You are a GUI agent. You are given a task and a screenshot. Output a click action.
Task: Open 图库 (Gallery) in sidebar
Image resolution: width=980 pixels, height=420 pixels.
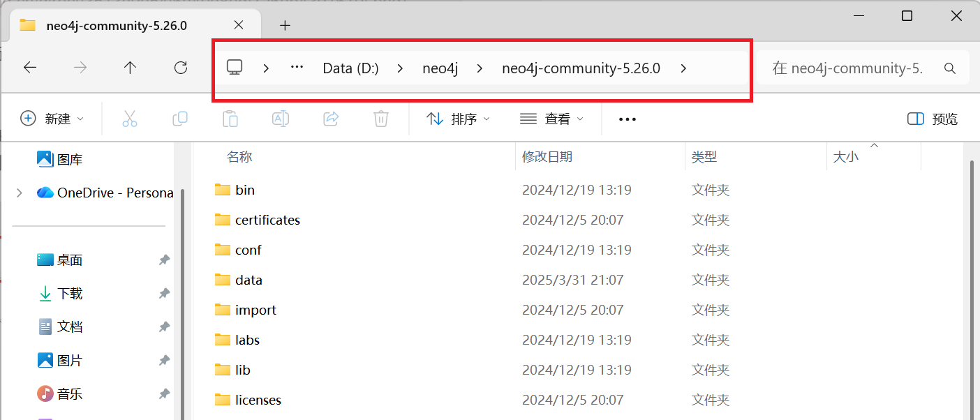pyautogui.click(x=59, y=160)
